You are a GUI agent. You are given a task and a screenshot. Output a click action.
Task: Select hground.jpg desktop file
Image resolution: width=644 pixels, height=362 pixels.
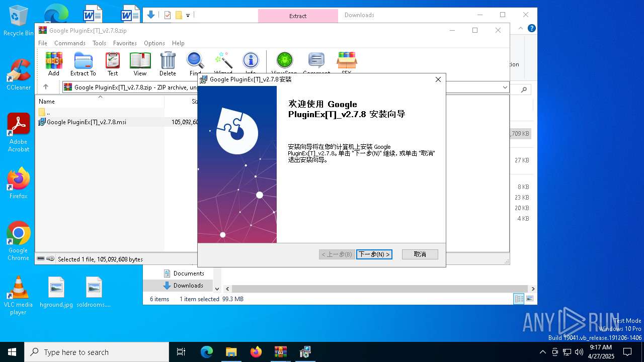pos(56,292)
